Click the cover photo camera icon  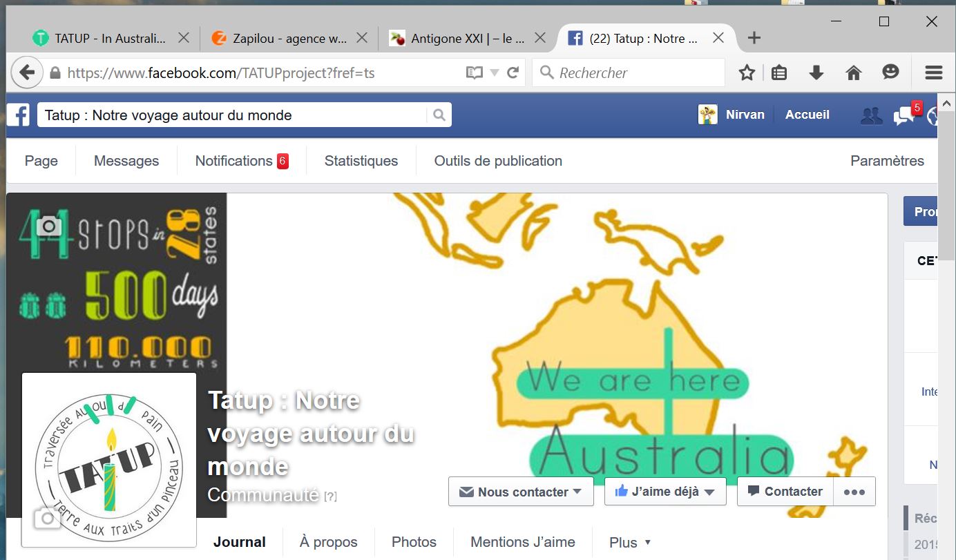coord(50,226)
